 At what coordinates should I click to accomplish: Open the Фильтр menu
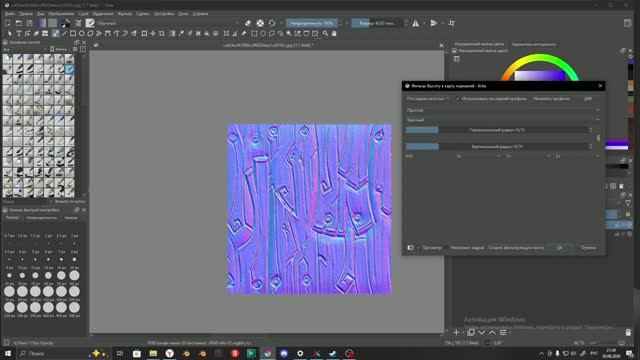point(124,13)
